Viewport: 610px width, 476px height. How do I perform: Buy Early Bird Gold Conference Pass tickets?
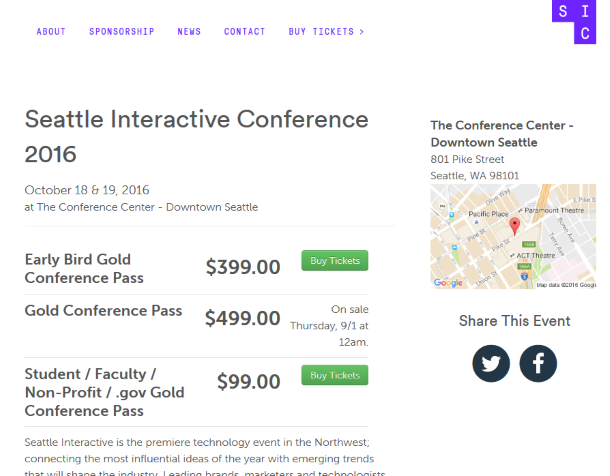pos(335,261)
